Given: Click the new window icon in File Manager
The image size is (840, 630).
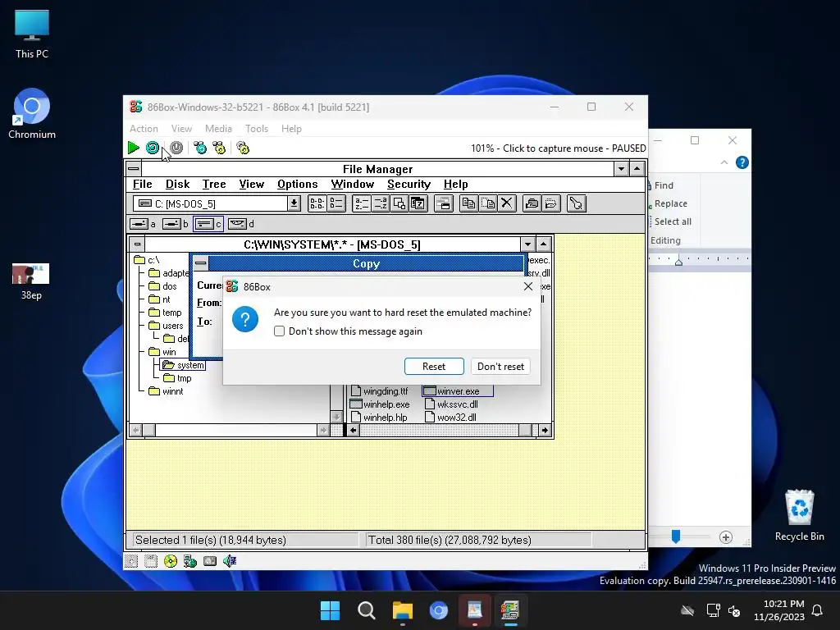Looking at the screenshot, I should 444,203.
